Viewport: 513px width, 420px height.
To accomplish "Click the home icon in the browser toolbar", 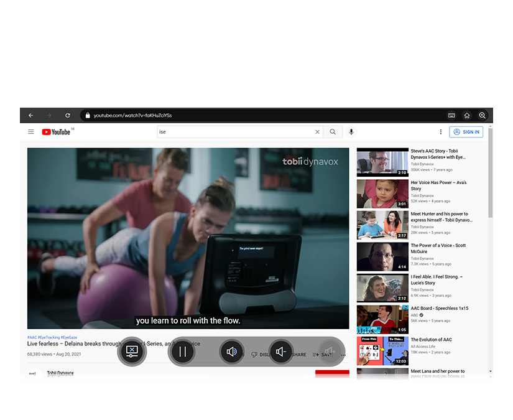I will [466, 115].
